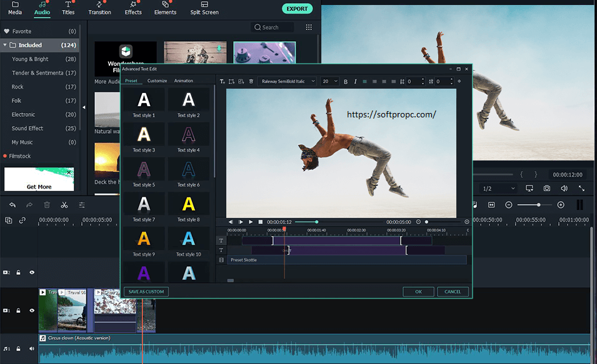The width and height of the screenshot is (597, 364).
Task: Delete the text element with the dialog trash icon
Action: pyautogui.click(x=251, y=81)
